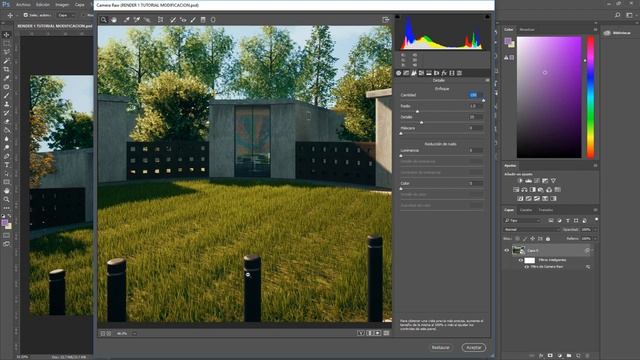The width and height of the screenshot is (640, 360).
Task: Select the Type tool in Photoshop toolbar
Action: 7,164
